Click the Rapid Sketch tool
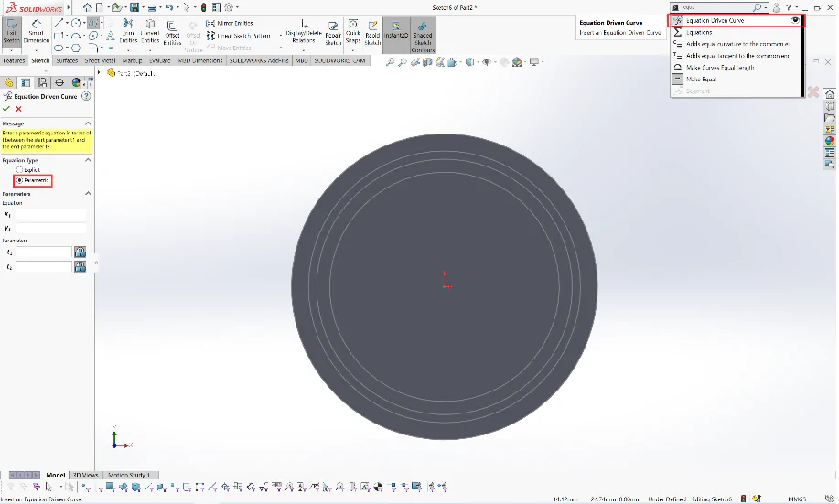The height and width of the screenshot is (504, 839). tap(372, 33)
